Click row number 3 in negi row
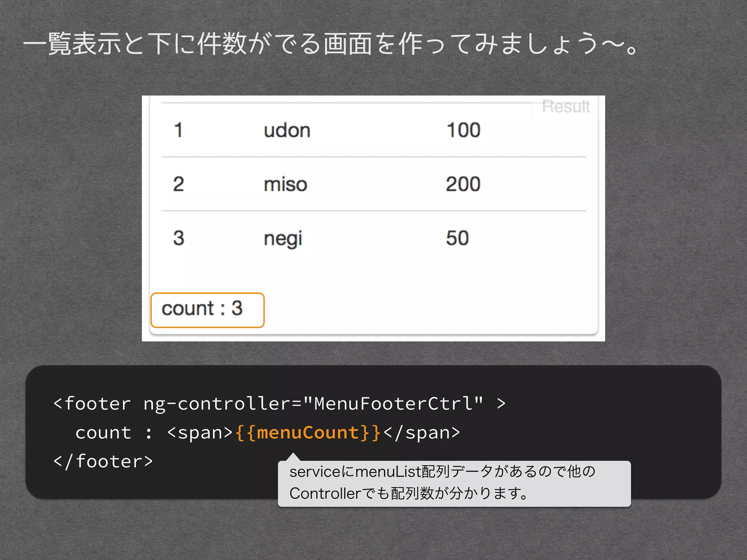This screenshot has height=560, width=747. (179, 238)
